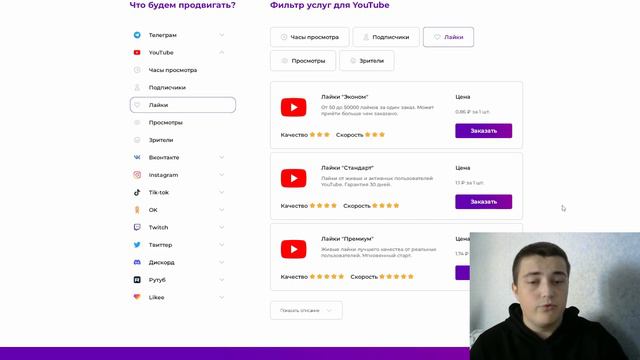Click YouTube play logo on Лайки "Стандарт" card

pyautogui.click(x=293, y=178)
